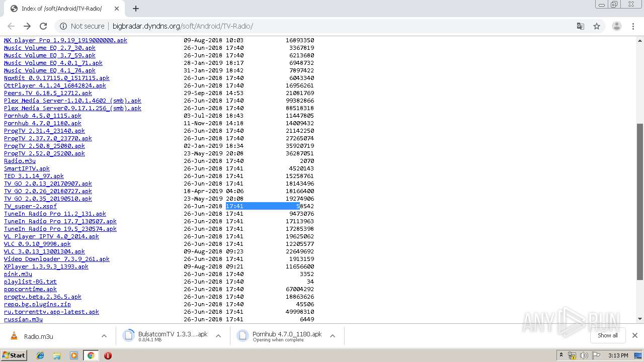Viewport: 644px width, 362px height.
Task: Open SmartIPTV.apk link
Action: point(27,168)
